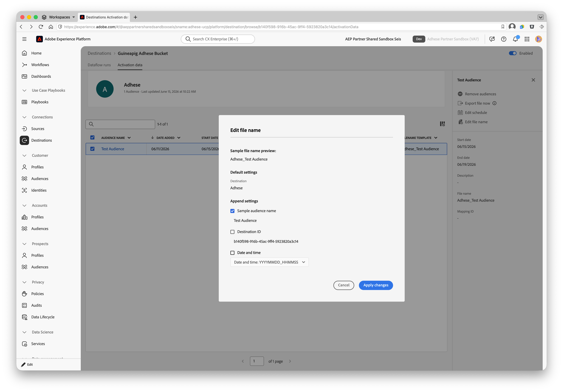The height and width of the screenshot is (392, 563).
Task: Uncheck Sample audience name checkbox
Action: (232, 211)
